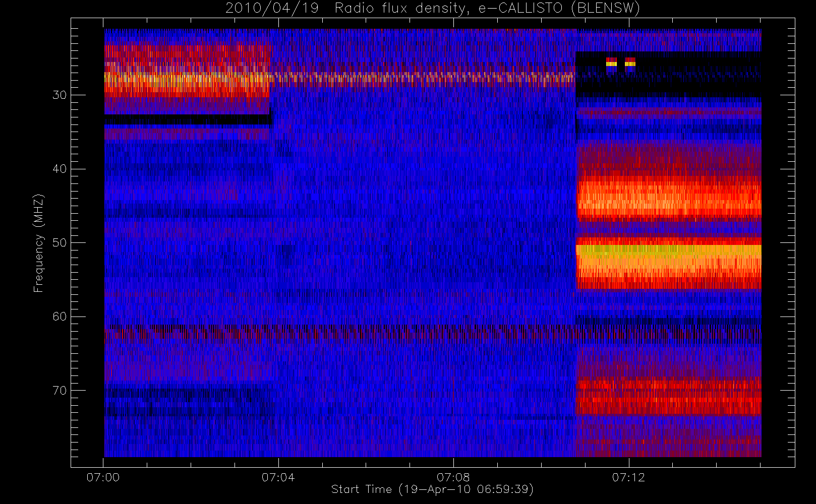Click the 70 frequency tick label

pyautogui.click(x=60, y=391)
